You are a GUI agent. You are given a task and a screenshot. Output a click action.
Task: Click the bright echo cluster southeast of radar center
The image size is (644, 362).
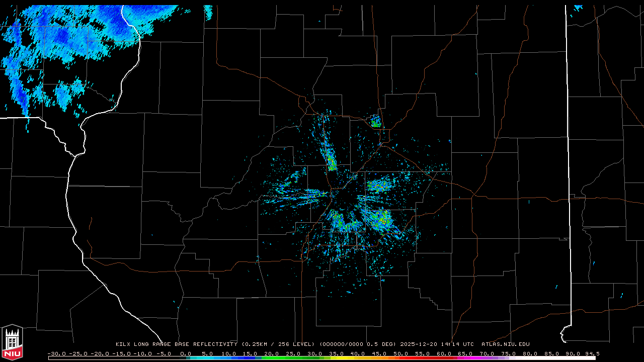click(380, 219)
